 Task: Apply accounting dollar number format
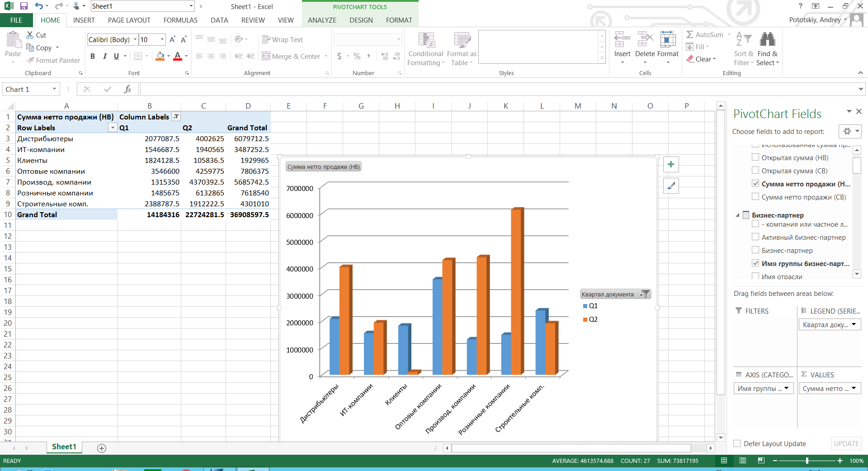pyautogui.click(x=340, y=56)
